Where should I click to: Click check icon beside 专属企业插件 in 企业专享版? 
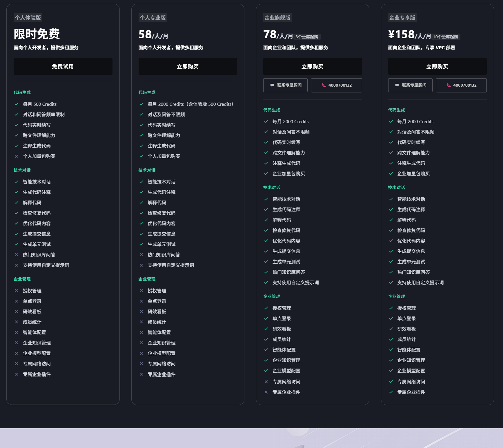[391, 392]
